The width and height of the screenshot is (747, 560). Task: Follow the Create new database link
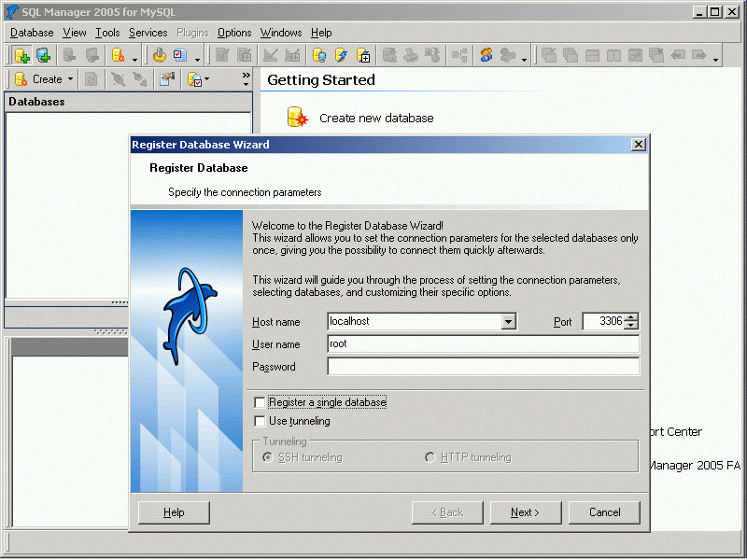tap(376, 119)
